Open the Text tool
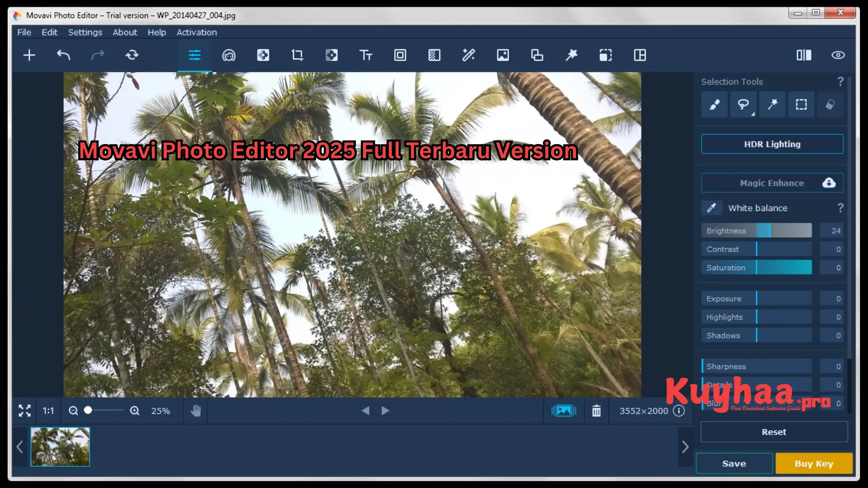Viewport: 868px width, 488px height. (366, 55)
